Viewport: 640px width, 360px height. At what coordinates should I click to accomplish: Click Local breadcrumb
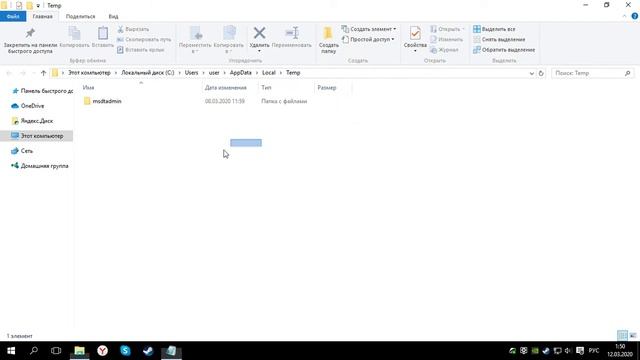pos(269,73)
